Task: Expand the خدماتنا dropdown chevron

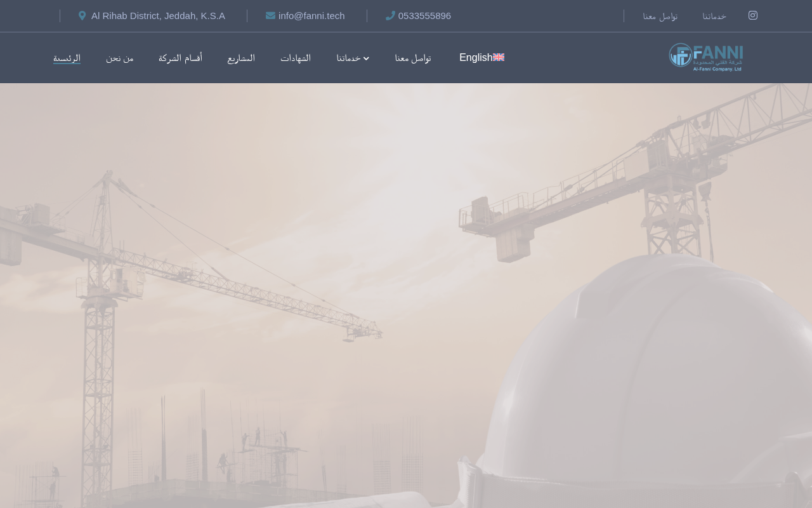Action: [x=366, y=58]
